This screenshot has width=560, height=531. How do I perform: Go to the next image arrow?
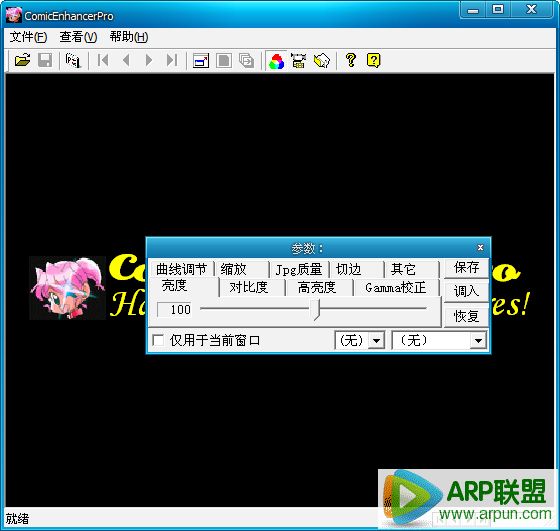(x=149, y=60)
